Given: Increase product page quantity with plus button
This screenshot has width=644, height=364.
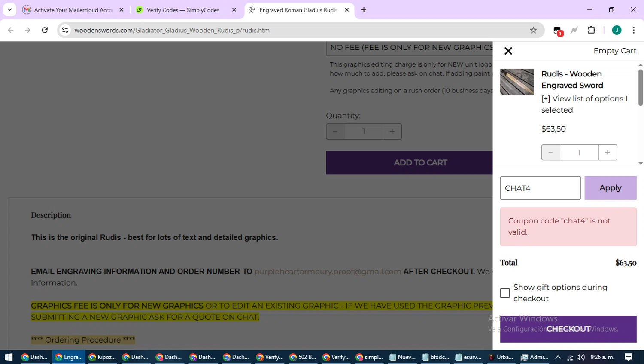Looking at the screenshot, I should (x=392, y=132).
